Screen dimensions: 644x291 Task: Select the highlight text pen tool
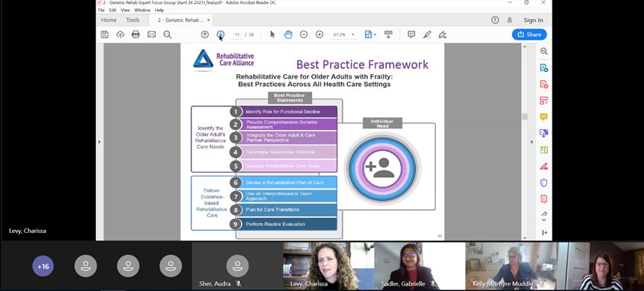click(x=427, y=34)
